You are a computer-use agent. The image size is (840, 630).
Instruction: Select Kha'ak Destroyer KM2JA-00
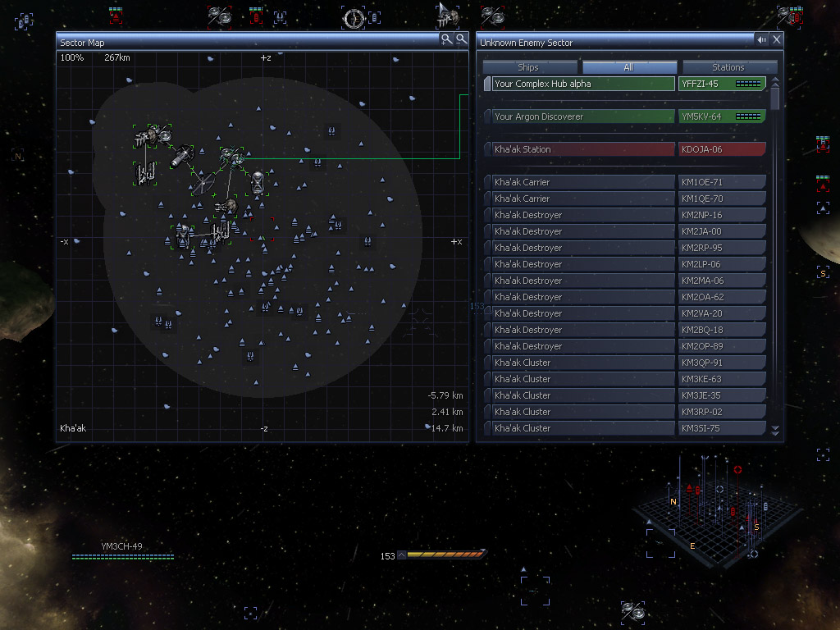click(624, 231)
